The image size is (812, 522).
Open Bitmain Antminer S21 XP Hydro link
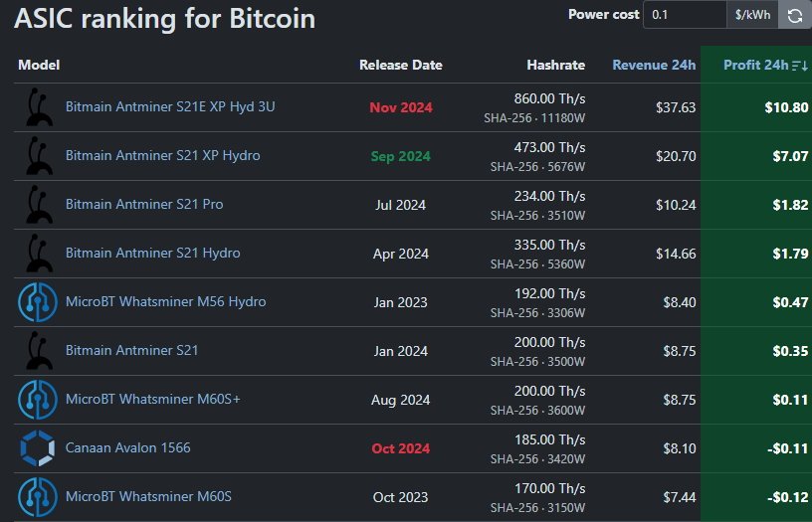[x=163, y=155]
